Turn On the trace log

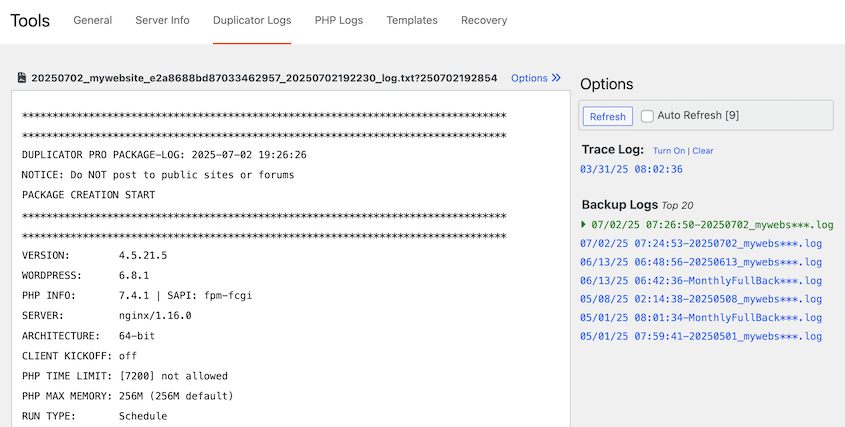669,151
